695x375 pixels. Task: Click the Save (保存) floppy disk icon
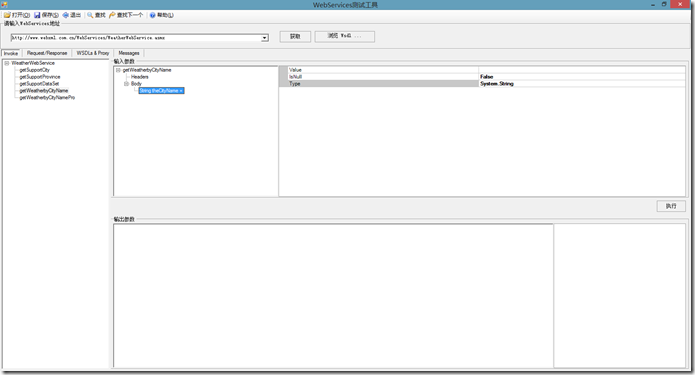tap(37, 15)
